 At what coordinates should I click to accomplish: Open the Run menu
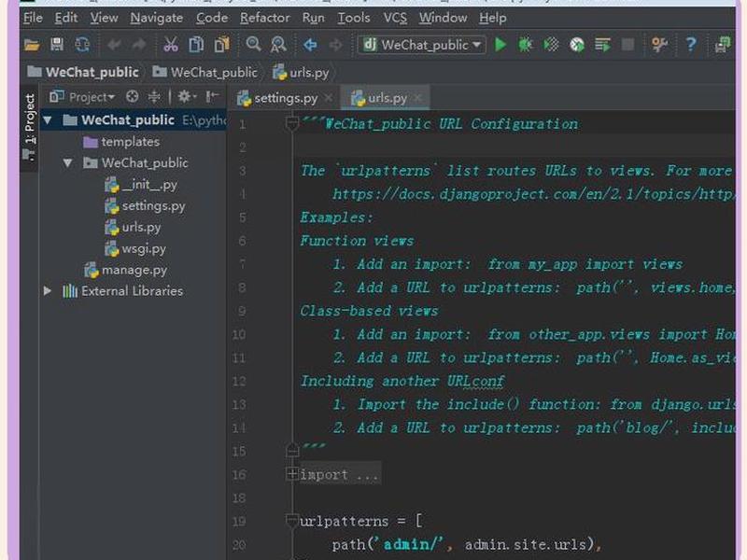(x=313, y=18)
